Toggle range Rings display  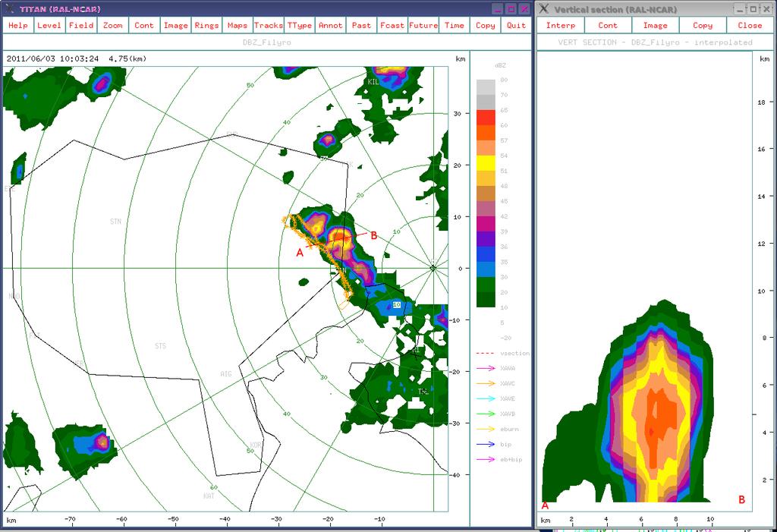pyautogui.click(x=206, y=25)
